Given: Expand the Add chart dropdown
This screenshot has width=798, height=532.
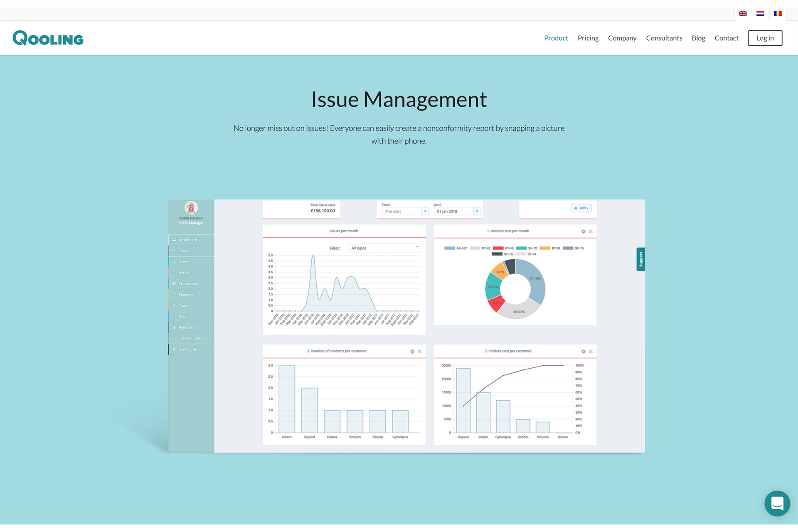Looking at the screenshot, I should (x=581, y=208).
